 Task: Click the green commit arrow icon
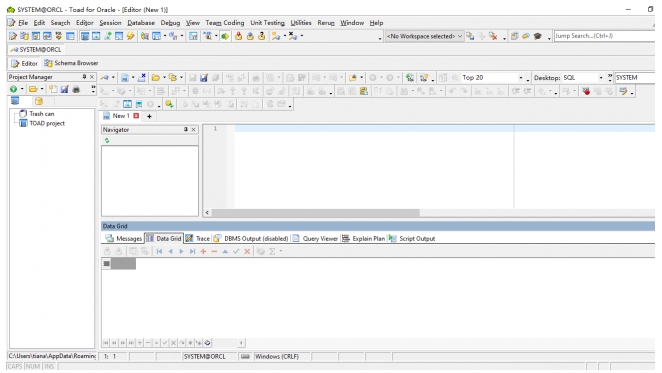coord(225,36)
